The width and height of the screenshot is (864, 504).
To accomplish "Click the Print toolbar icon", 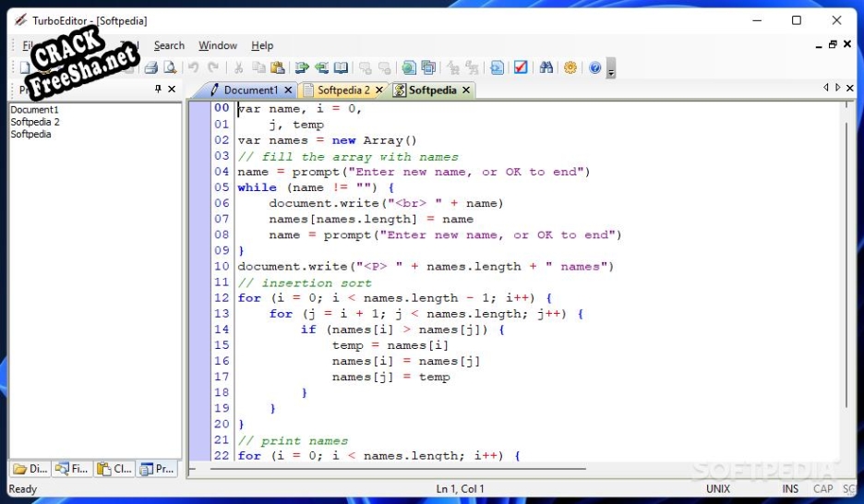I will pyautogui.click(x=150, y=67).
